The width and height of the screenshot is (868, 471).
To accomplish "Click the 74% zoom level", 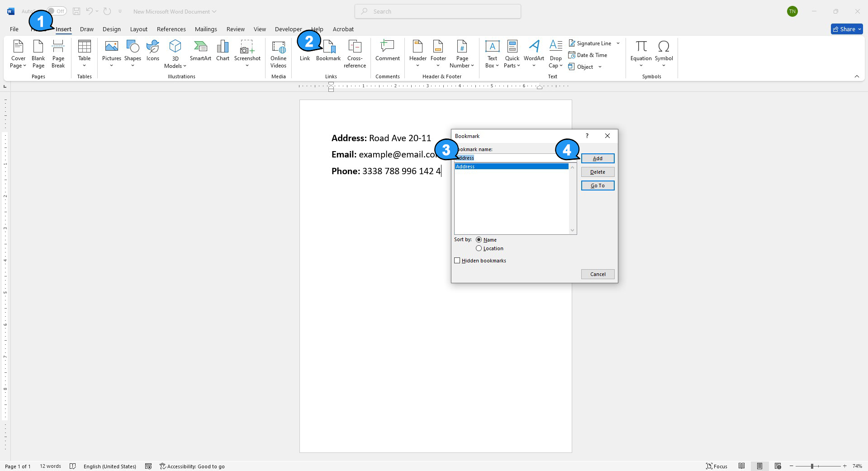I will coord(857,466).
